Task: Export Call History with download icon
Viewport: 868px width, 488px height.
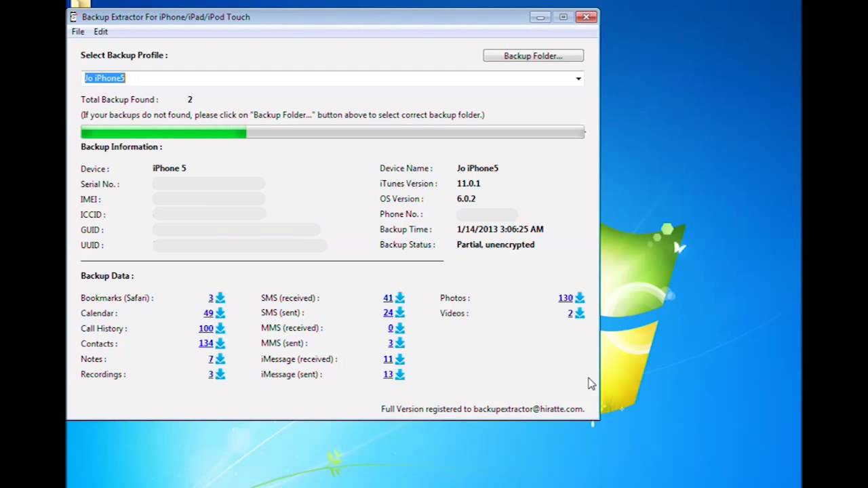Action: coord(220,328)
